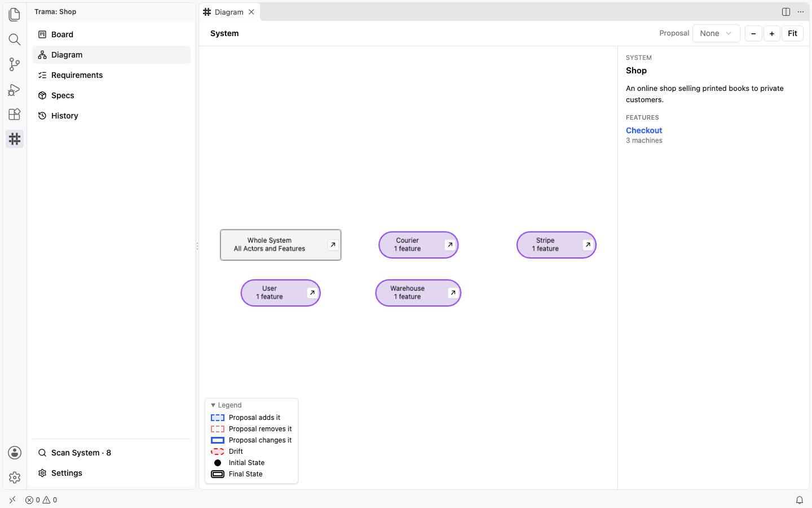The width and height of the screenshot is (812, 508).
Task: Open User node's expand arrow
Action: coord(312,293)
